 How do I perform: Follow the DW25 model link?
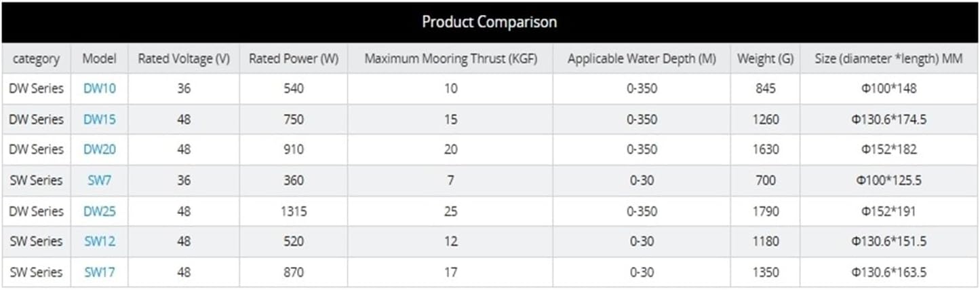tap(99, 211)
